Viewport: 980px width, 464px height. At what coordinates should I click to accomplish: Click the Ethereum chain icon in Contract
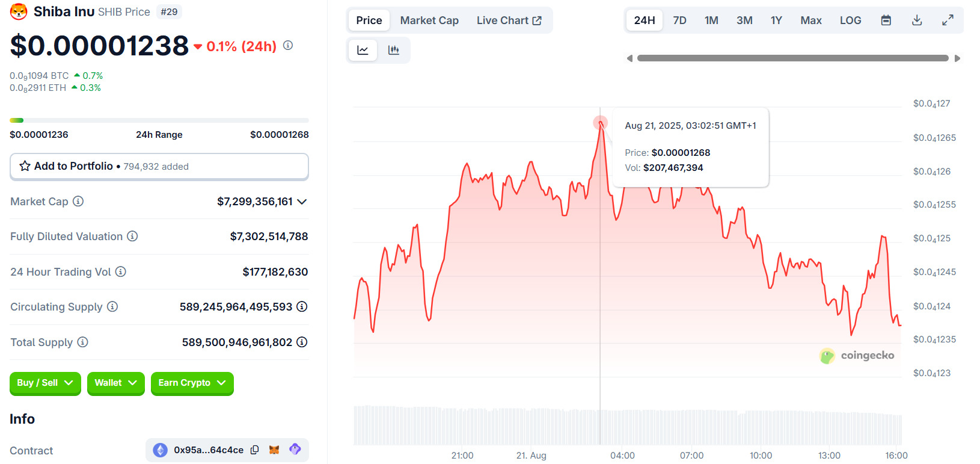[x=160, y=450]
